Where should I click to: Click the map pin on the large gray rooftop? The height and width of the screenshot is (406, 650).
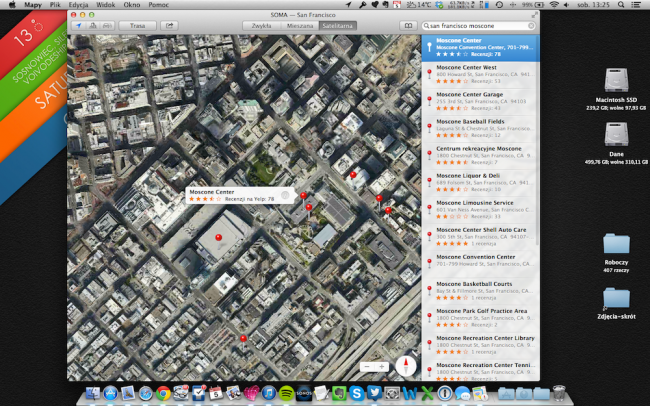tap(218, 238)
